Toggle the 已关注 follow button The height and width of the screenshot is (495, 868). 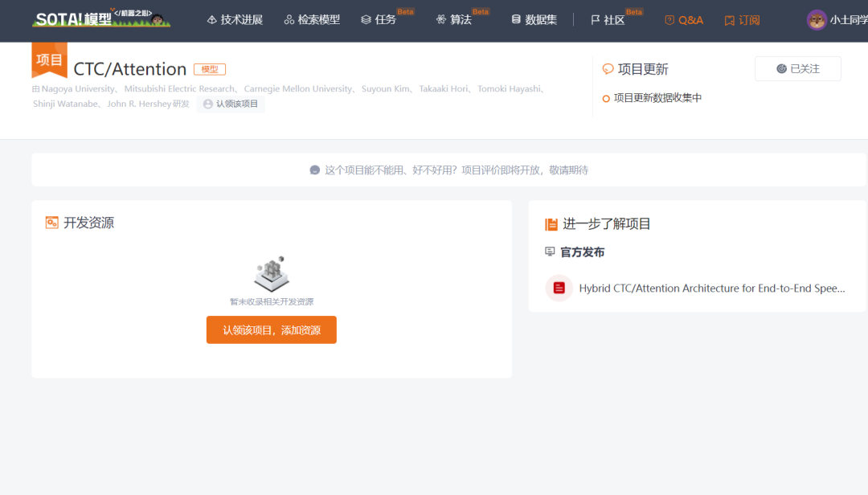pyautogui.click(x=798, y=68)
